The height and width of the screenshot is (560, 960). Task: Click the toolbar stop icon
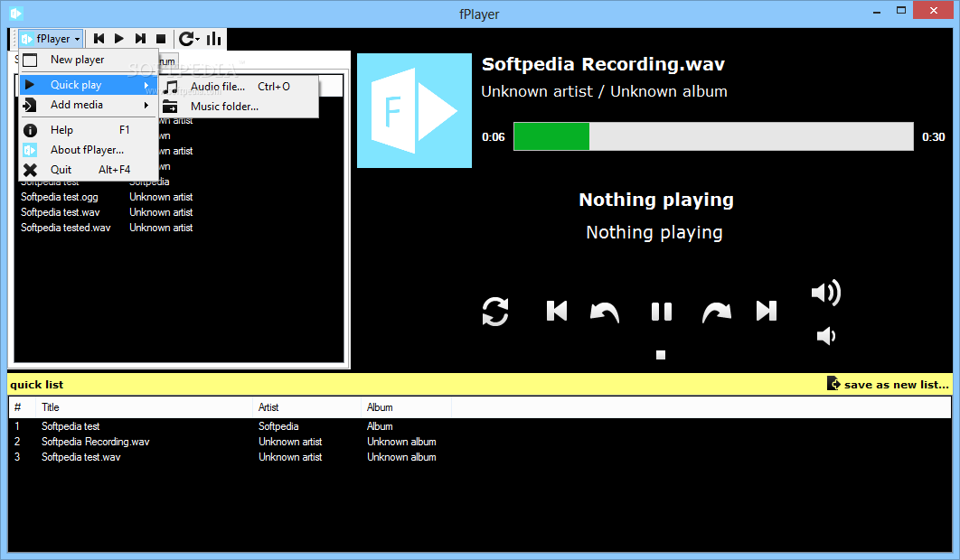161,39
